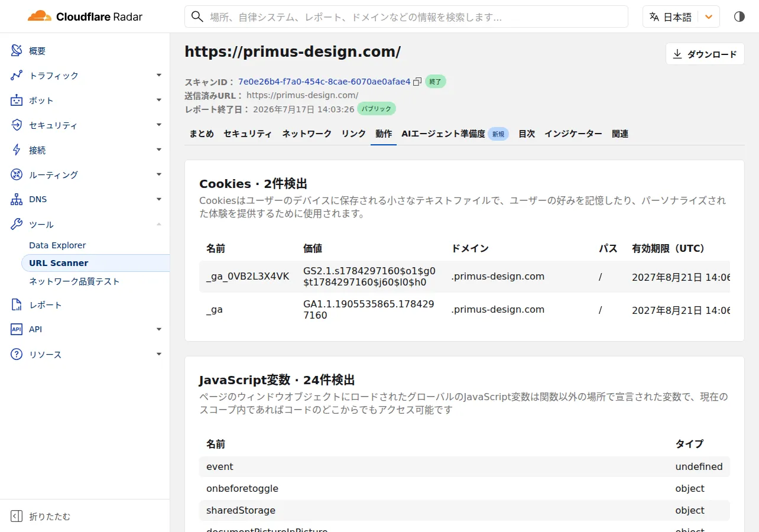Screen dimensions: 759x532
Task: Click the GA1.1.1905535865 cookie value
Action: tap(369, 310)
